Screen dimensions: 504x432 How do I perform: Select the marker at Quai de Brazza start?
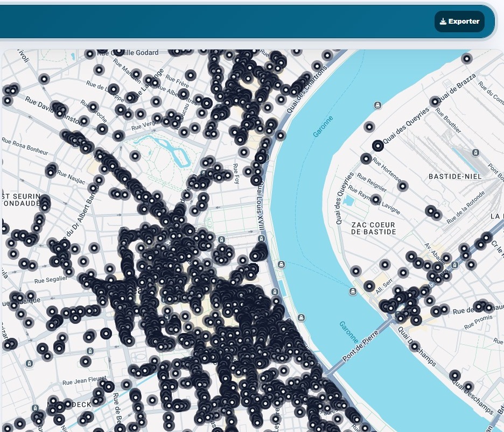(x=435, y=102)
